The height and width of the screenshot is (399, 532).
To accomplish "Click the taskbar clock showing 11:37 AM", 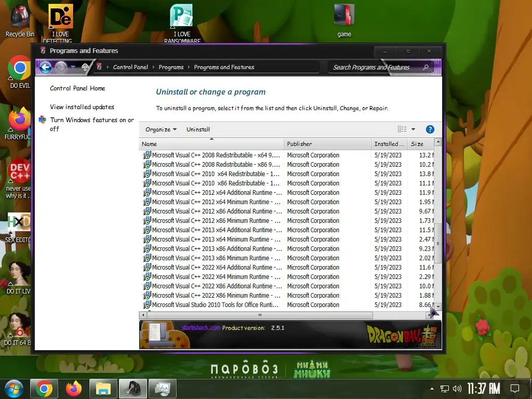I will (484, 389).
